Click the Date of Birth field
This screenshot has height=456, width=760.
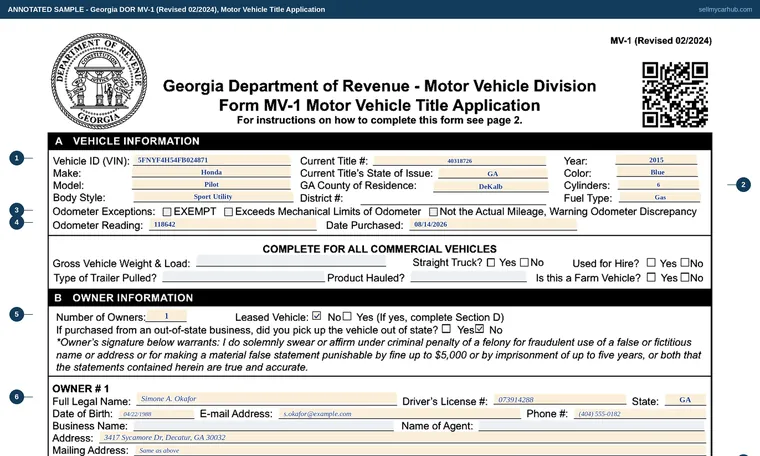click(156, 414)
